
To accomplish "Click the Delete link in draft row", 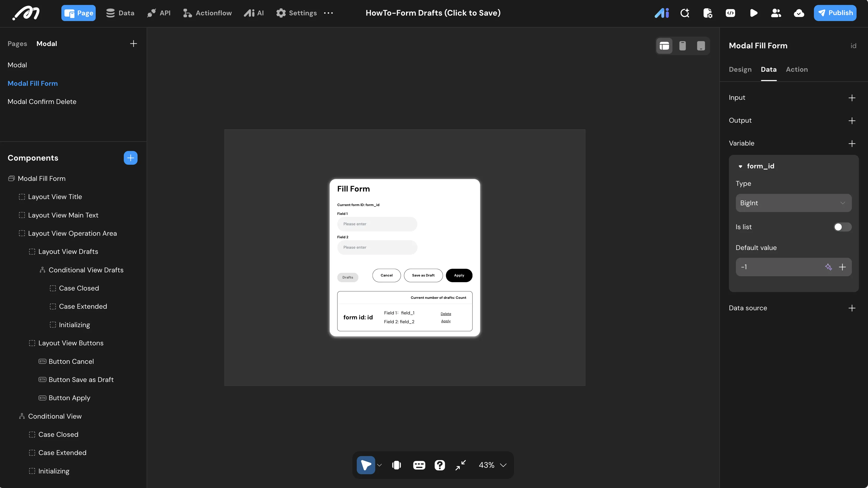I will (446, 314).
